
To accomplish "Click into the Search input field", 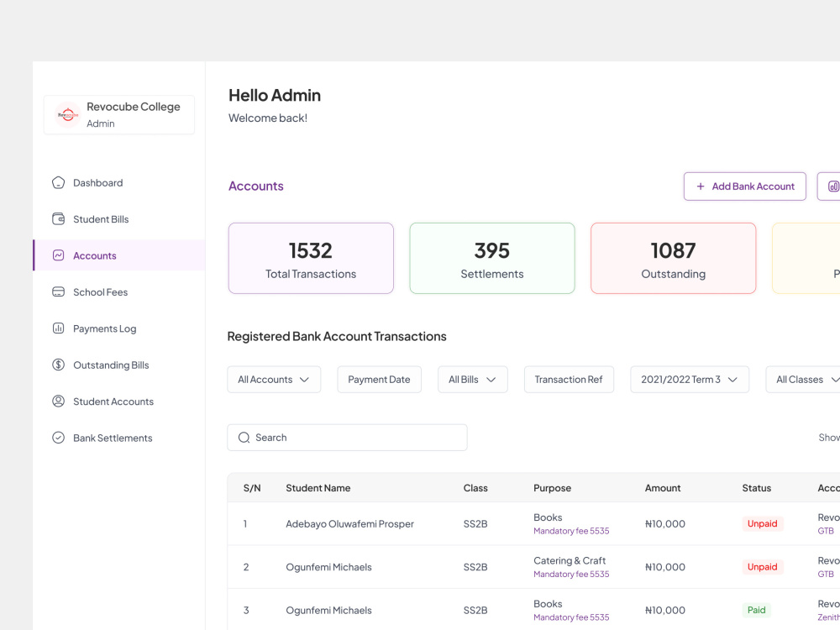I will pos(347,438).
